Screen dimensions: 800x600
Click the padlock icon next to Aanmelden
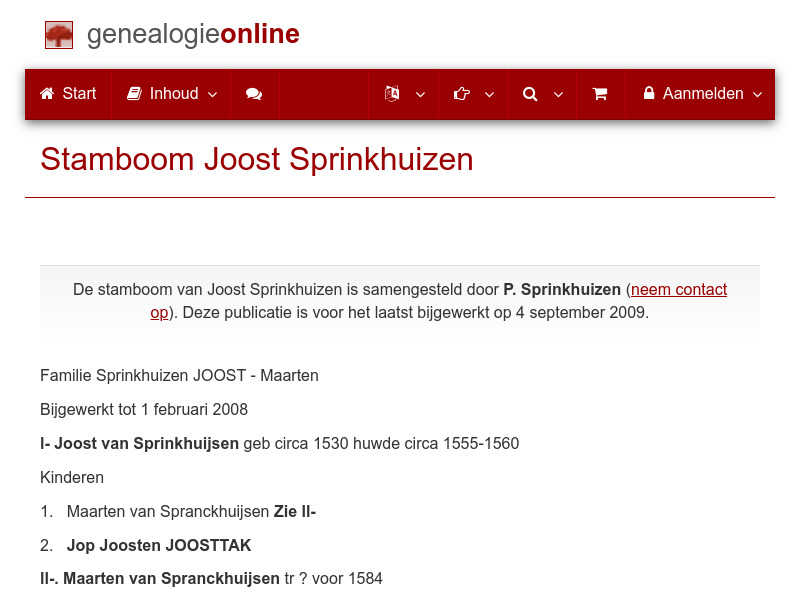click(x=650, y=93)
